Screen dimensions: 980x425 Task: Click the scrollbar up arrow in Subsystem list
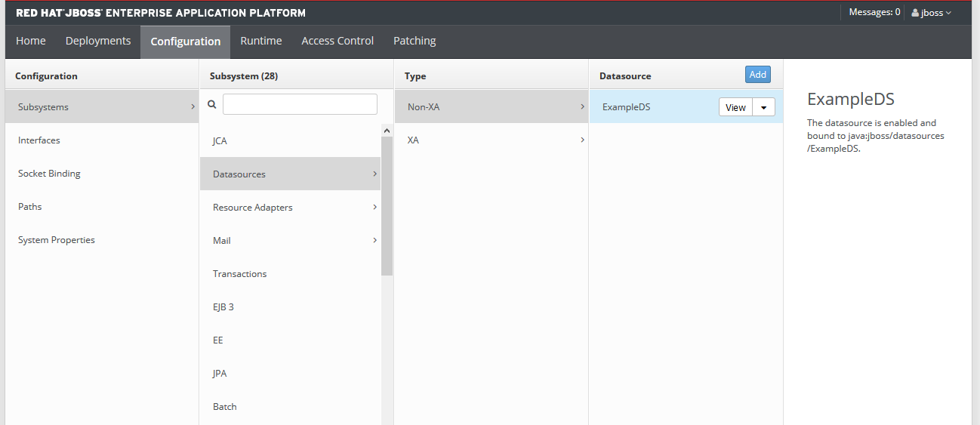click(387, 131)
